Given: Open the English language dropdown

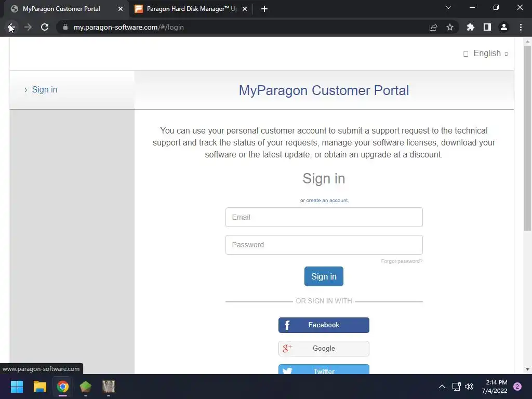Looking at the screenshot, I should click(x=486, y=54).
